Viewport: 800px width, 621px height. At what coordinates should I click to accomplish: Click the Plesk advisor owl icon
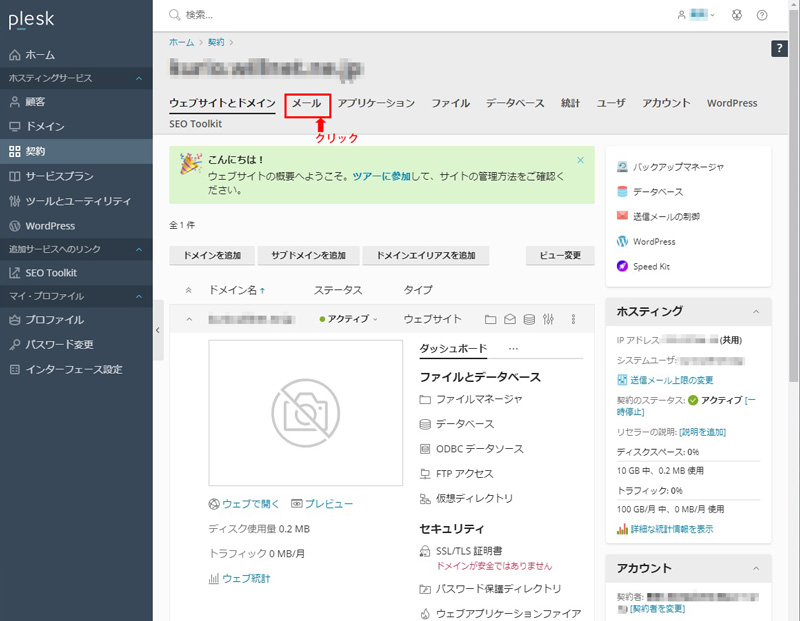pos(738,15)
